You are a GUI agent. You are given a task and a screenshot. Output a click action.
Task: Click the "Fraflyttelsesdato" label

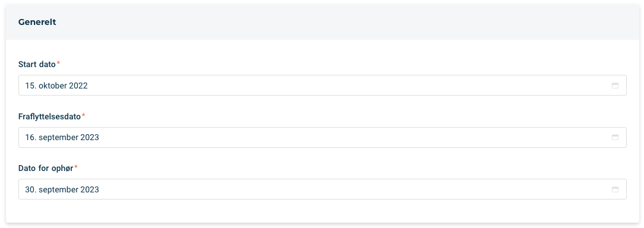(x=49, y=116)
